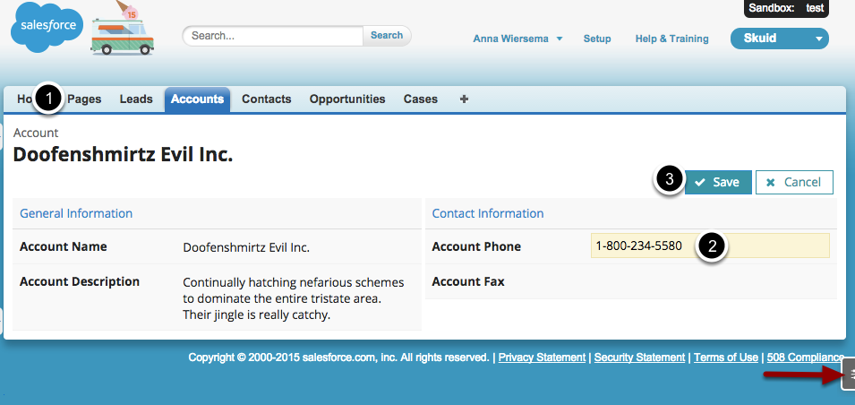
Task: Open the plus tab for all tabs
Action: click(463, 99)
